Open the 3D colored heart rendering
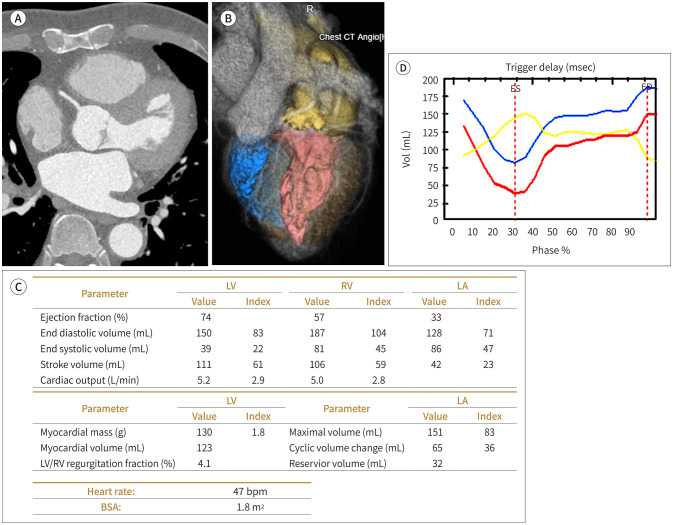Screen dimensions: 673x525 click(298, 134)
